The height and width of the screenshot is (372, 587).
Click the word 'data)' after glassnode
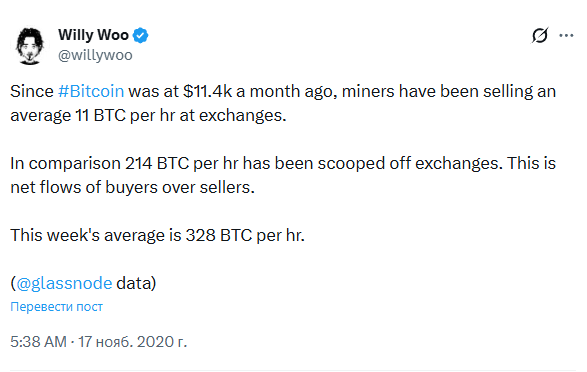tap(136, 283)
